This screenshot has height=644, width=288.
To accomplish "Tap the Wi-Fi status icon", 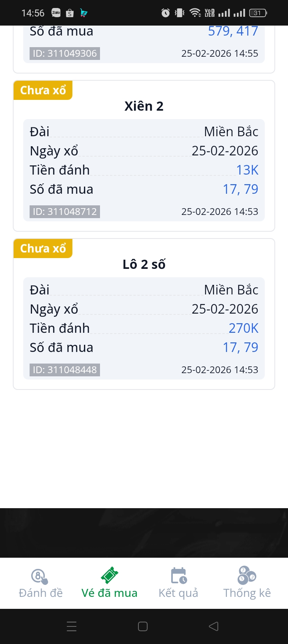I will point(195,13).
